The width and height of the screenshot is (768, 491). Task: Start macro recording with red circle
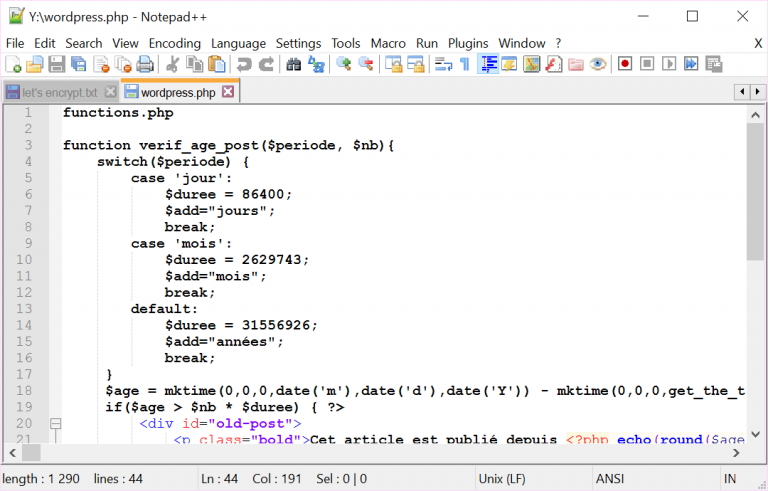click(625, 65)
